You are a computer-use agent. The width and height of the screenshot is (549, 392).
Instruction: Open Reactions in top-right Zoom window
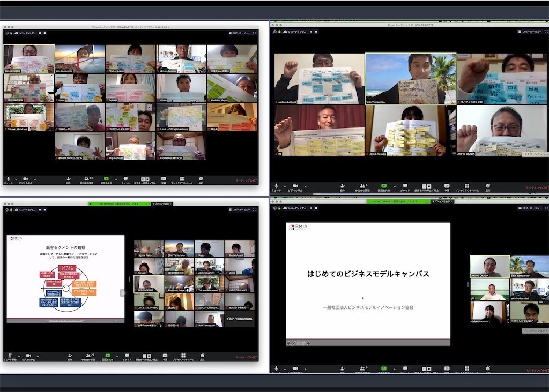[488, 187]
